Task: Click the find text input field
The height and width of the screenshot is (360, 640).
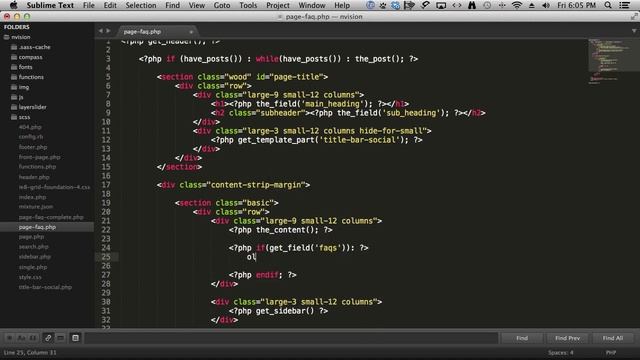Action: (x=291, y=338)
